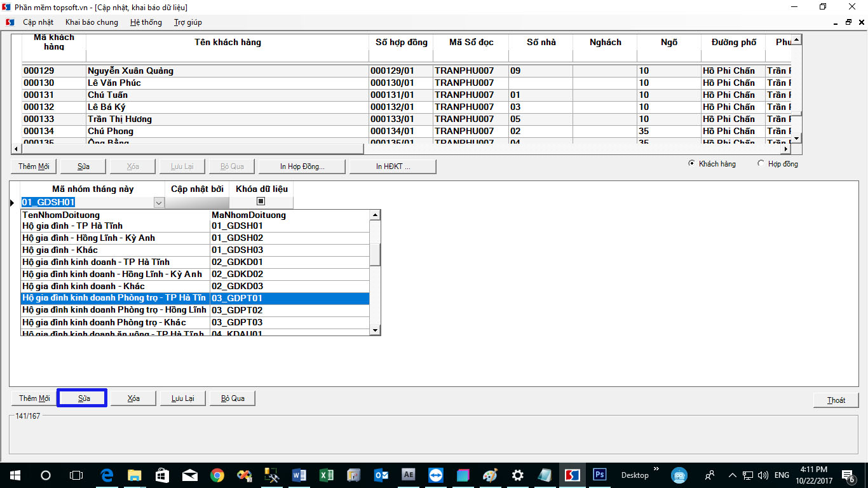Select Hộ gia đình - Hồng Lĩnh - Kỳ Anh
Viewport: 868px width, 488px height.
tap(195, 238)
